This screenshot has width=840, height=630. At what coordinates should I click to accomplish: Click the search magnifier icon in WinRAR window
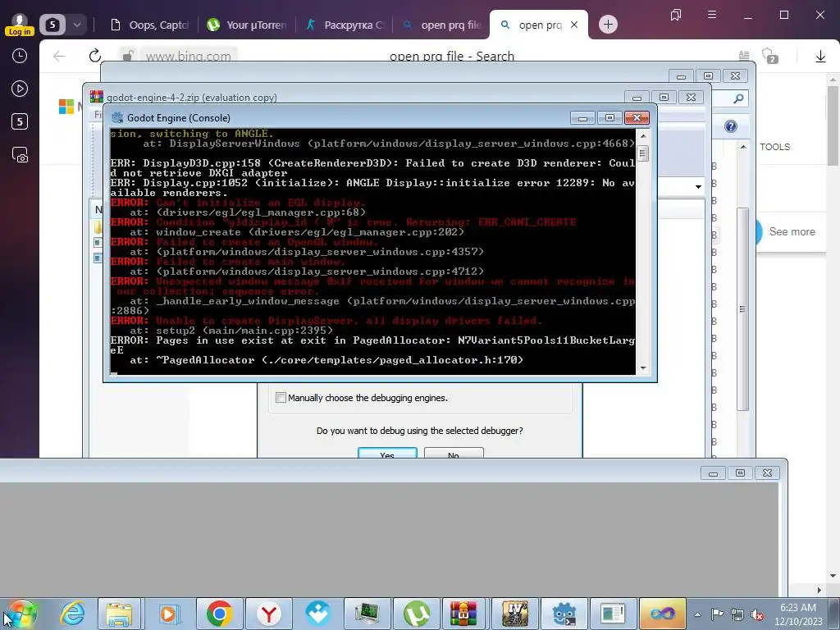[x=739, y=98]
